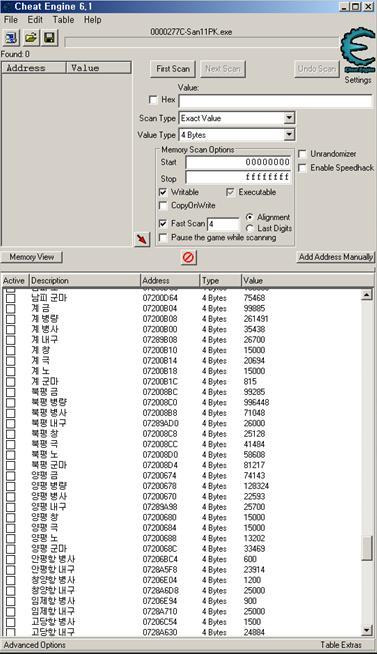377x654 pixels.
Task: Enable the Unrandomizer checkbox
Action: [302, 154]
